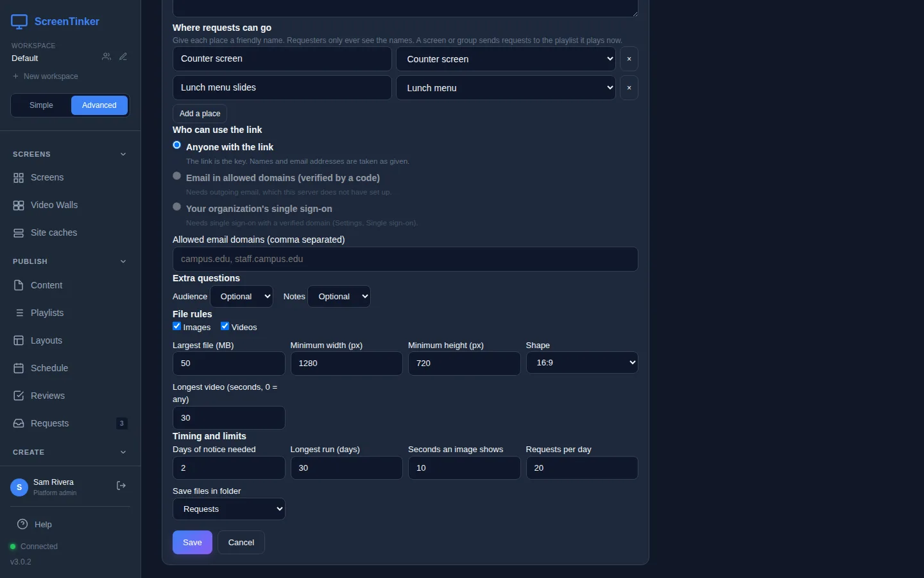Open the Requests inbox icon
924x578 pixels.
[19, 424]
